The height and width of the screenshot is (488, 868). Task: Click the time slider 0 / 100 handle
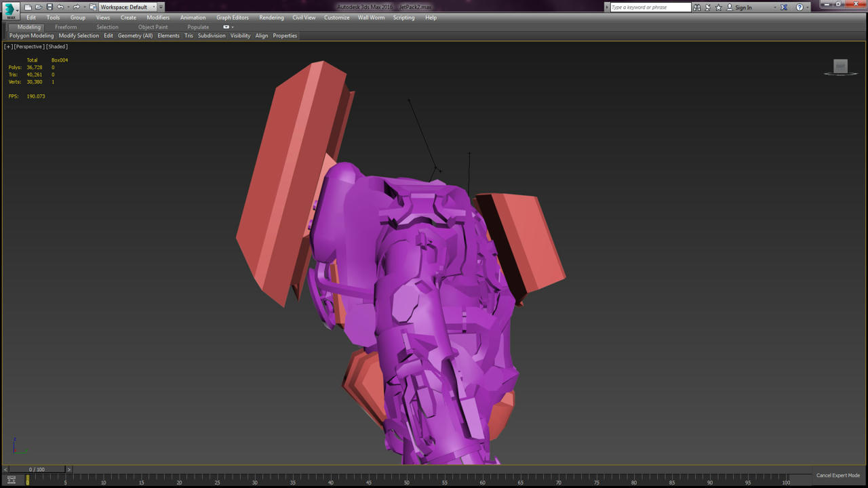[37, 469]
